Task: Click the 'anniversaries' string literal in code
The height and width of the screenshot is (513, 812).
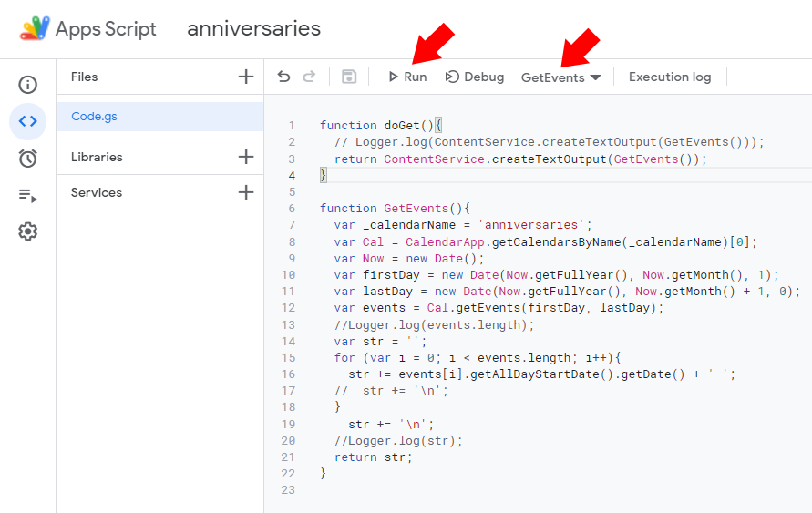Action: [530, 225]
